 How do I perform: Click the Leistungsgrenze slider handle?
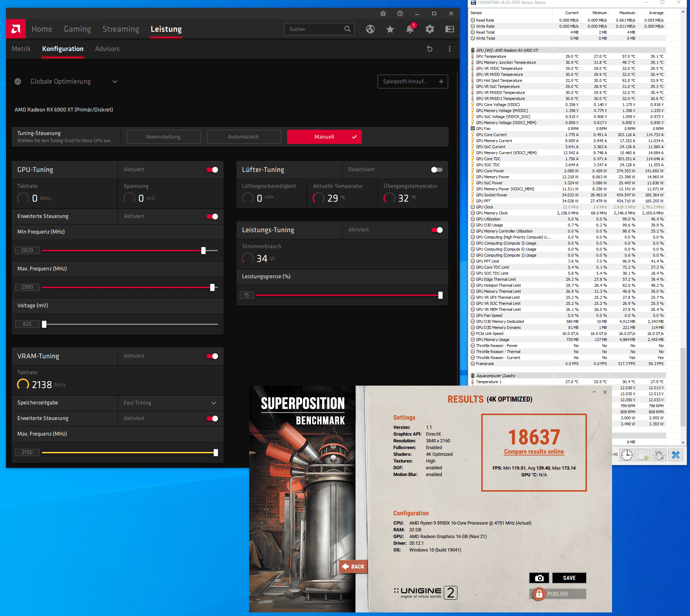point(440,295)
